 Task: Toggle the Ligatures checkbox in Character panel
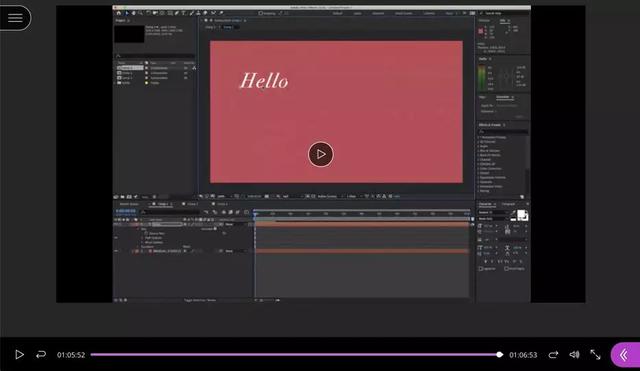[x=481, y=269]
